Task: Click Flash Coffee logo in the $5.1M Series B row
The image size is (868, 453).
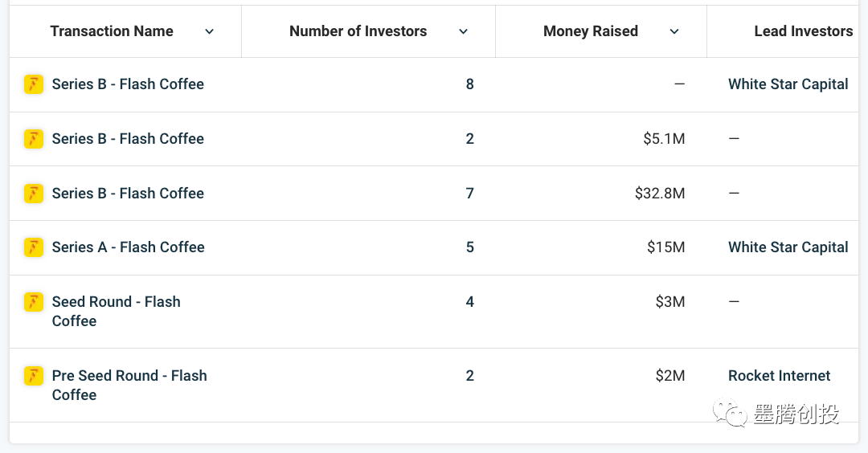Action: tap(34, 139)
